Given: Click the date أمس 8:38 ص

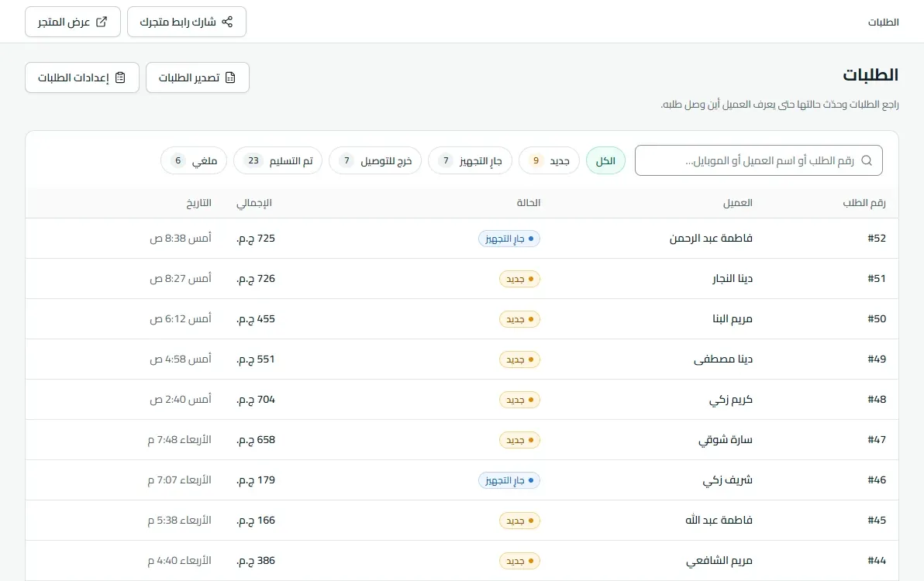Looking at the screenshot, I should click(181, 239).
